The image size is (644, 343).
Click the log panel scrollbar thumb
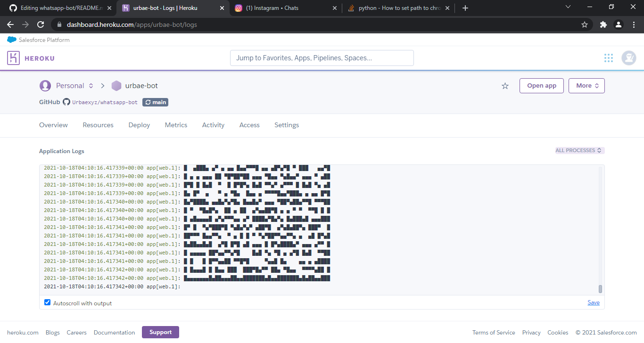click(600, 289)
